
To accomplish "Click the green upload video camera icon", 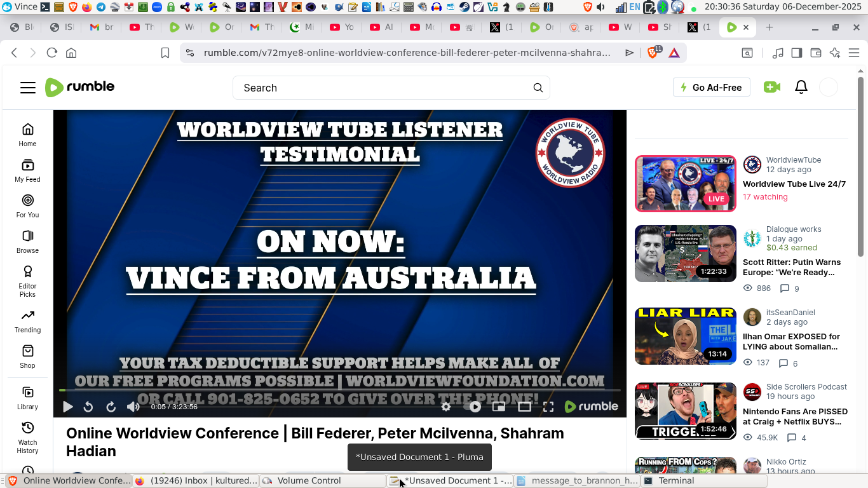I will pos(772,88).
